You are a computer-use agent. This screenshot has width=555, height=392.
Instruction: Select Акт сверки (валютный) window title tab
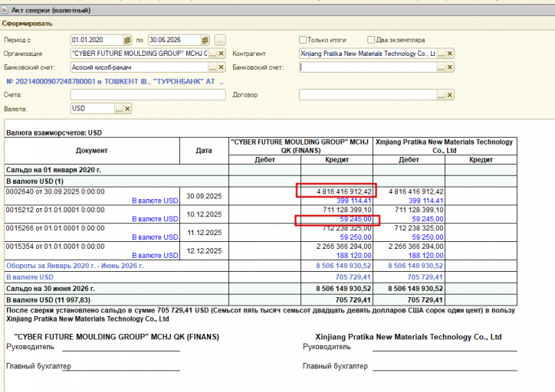51,10
